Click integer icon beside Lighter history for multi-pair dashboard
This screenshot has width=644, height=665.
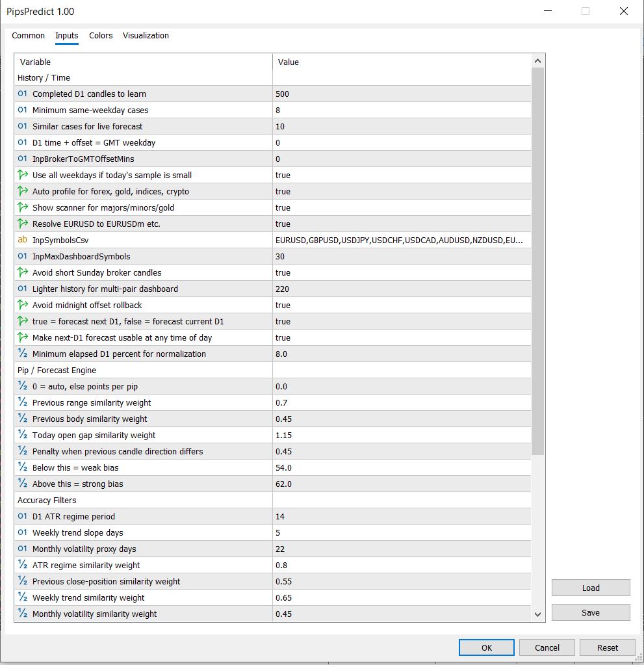(x=23, y=289)
